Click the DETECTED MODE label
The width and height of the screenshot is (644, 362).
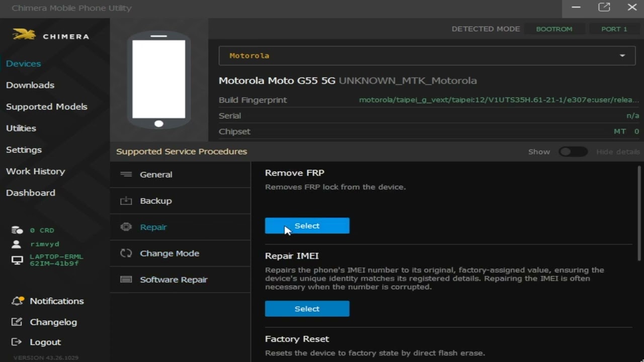tap(486, 29)
